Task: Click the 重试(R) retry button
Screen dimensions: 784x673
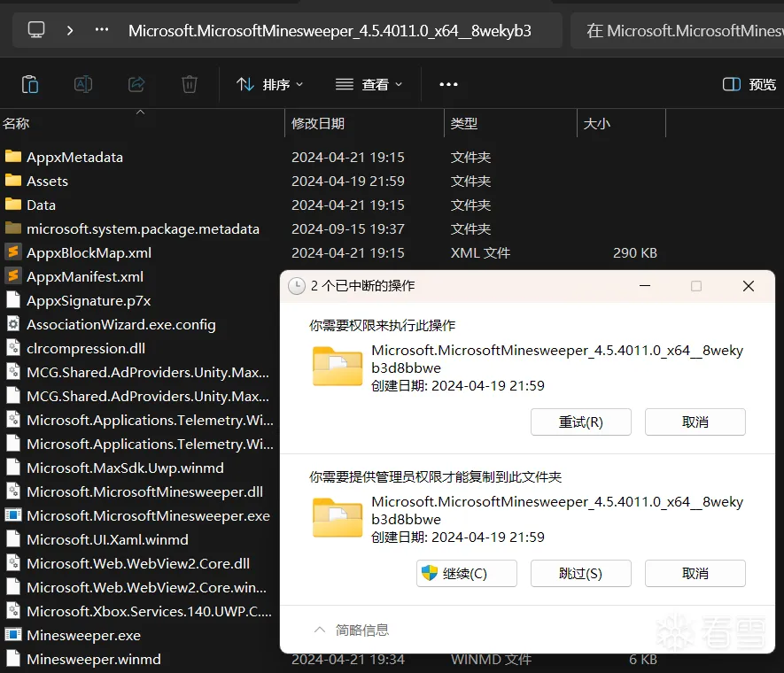Action: click(581, 422)
